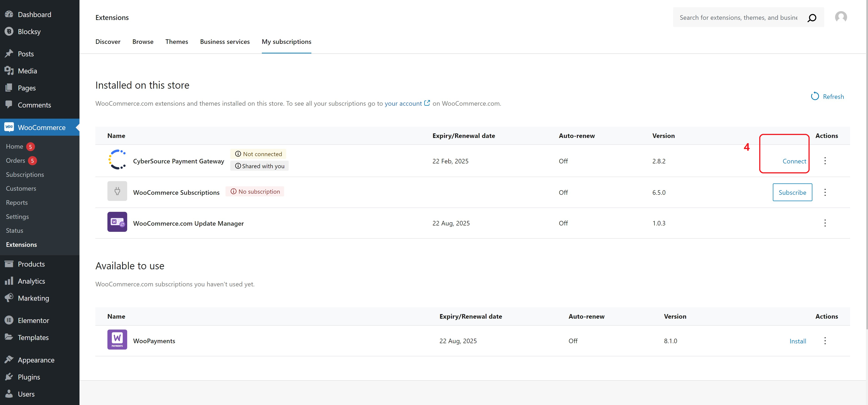Switch to the Business services tab
Image resolution: width=868 pixels, height=405 pixels.
point(225,42)
